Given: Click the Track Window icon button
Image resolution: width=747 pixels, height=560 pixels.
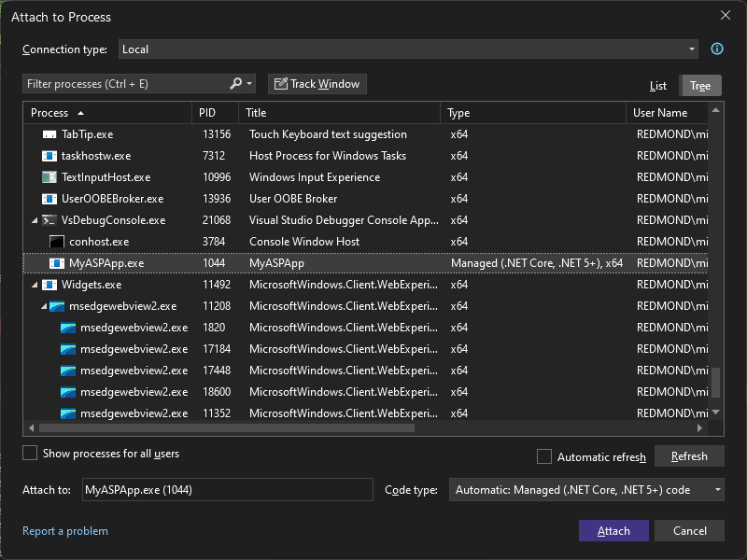Looking at the screenshot, I should (x=280, y=83).
